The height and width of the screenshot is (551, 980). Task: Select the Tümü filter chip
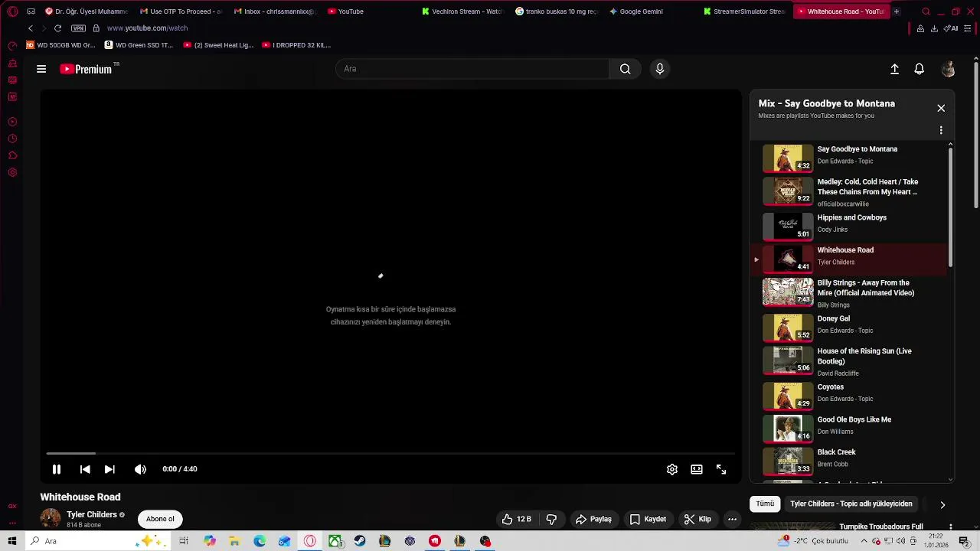pyautogui.click(x=765, y=504)
